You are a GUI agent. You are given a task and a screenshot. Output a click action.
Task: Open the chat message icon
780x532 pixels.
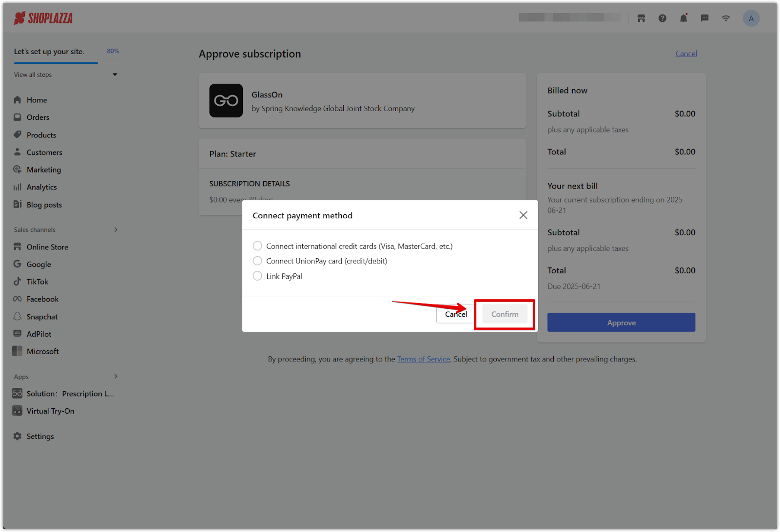pos(704,19)
